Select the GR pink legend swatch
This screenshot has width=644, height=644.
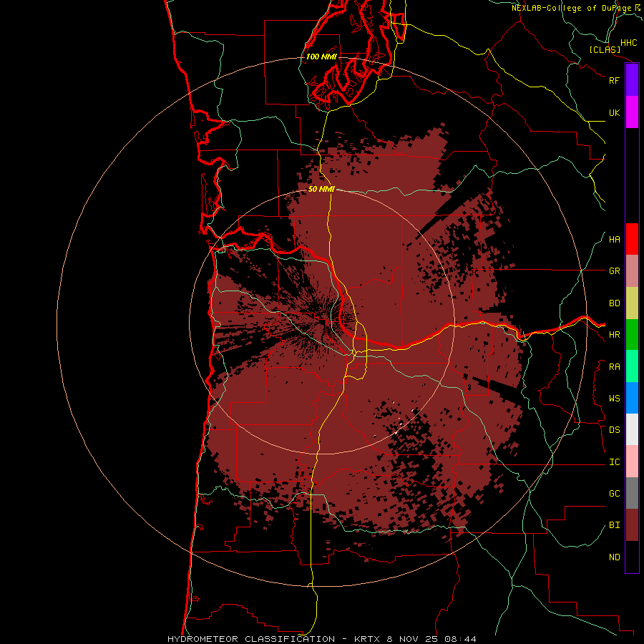coord(632,271)
